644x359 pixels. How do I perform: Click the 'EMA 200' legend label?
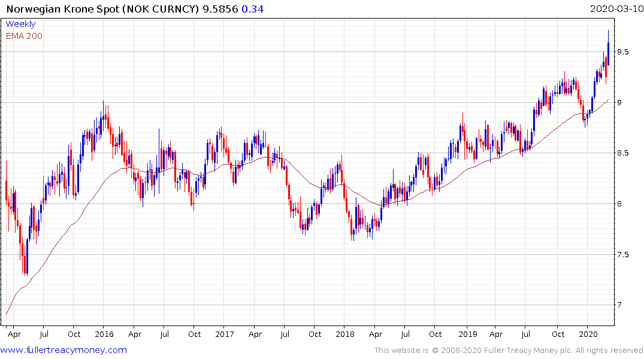24,36
